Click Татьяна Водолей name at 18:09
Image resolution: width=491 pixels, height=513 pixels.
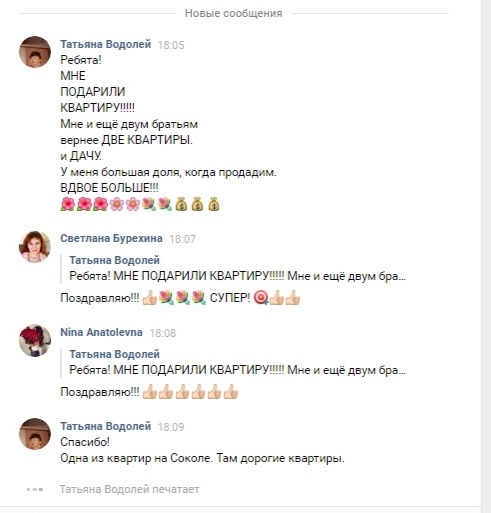click(106, 426)
